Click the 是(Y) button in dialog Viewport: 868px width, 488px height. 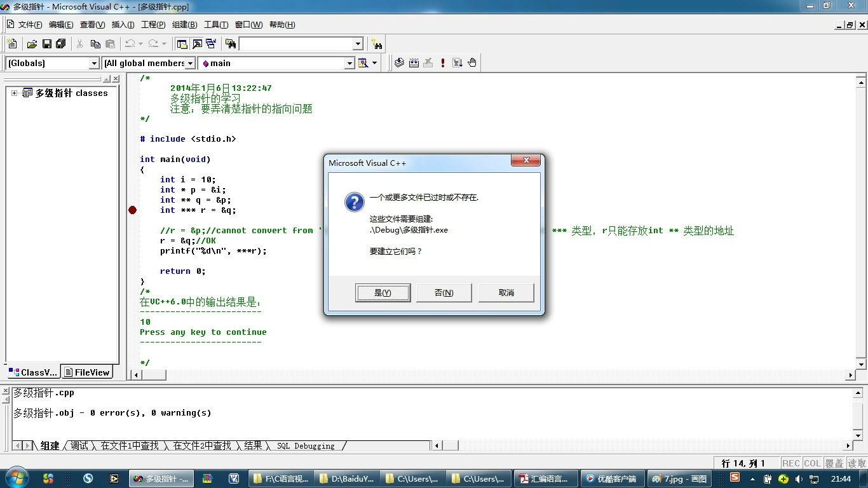pyautogui.click(x=383, y=293)
